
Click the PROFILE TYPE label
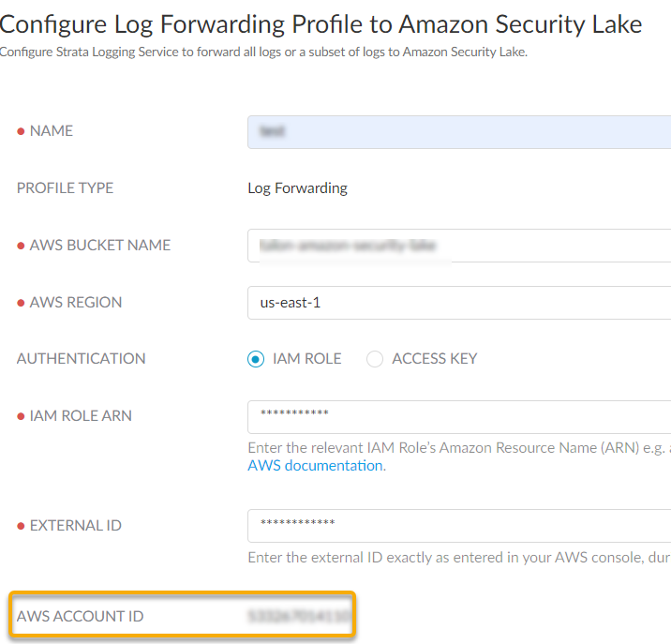coord(65,188)
